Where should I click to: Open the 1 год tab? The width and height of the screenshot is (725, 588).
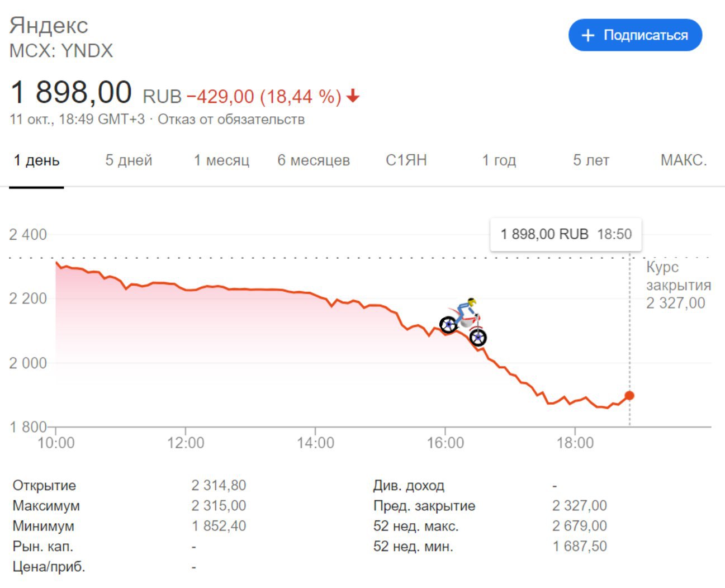tap(499, 160)
